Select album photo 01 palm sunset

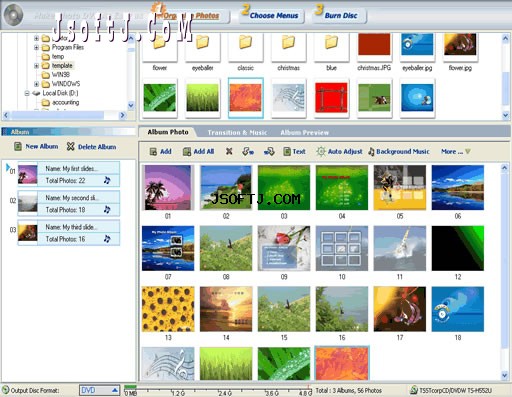coord(168,188)
